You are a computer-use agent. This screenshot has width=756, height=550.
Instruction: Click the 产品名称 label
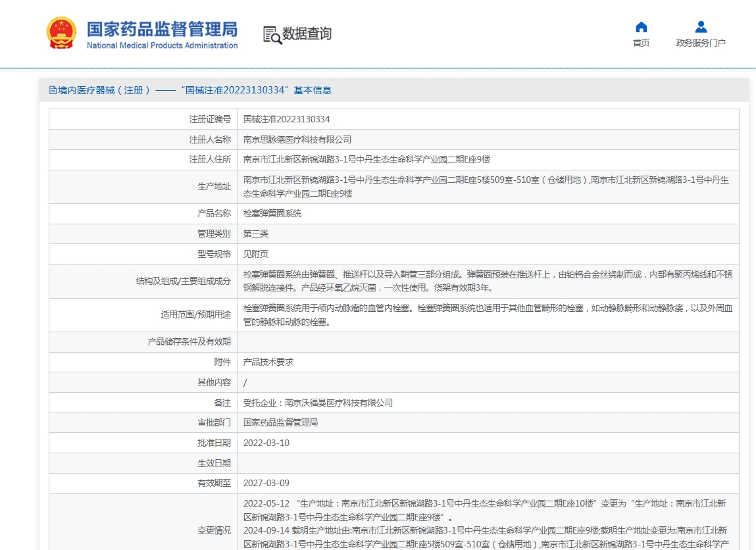[214, 213]
